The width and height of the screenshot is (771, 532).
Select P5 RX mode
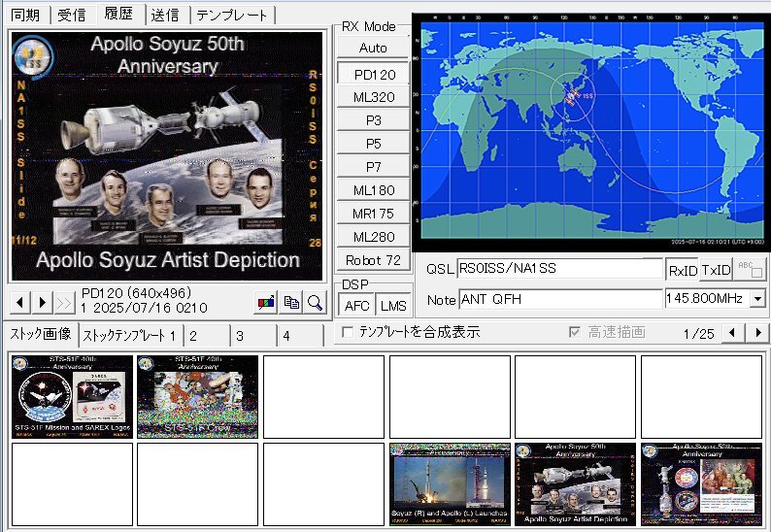click(373, 143)
